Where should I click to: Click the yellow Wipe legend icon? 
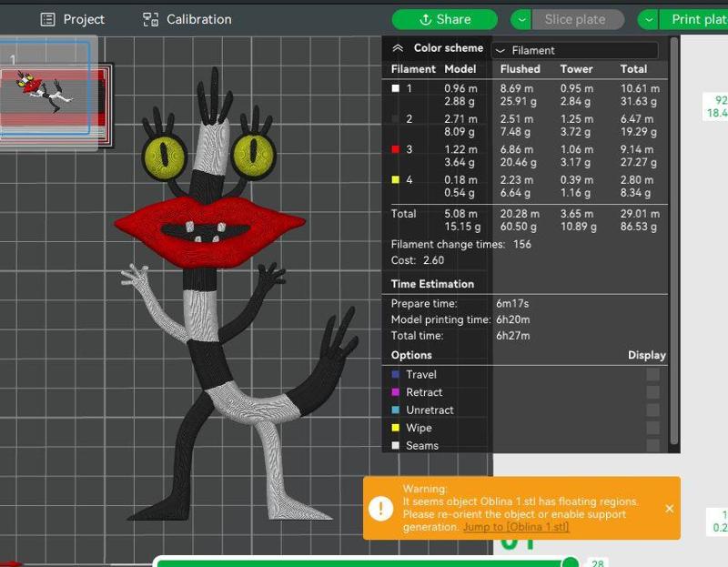click(x=396, y=428)
